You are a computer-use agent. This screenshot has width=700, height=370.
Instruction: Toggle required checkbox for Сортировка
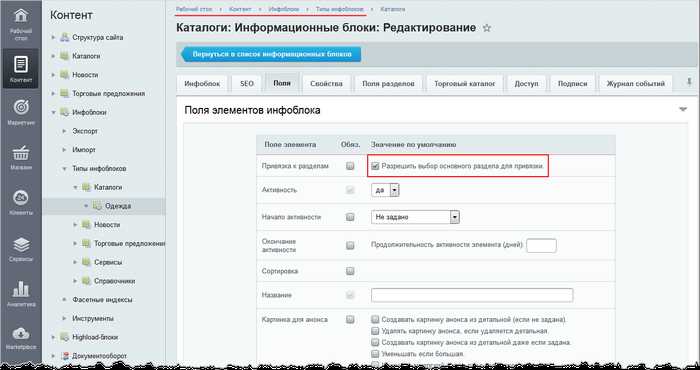pyautogui.click(x=350, y=271)
